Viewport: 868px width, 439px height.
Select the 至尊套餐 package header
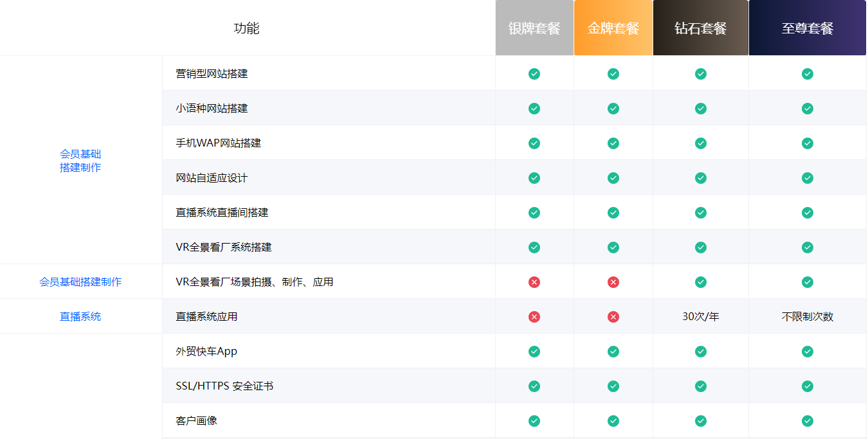pos(808,28)
